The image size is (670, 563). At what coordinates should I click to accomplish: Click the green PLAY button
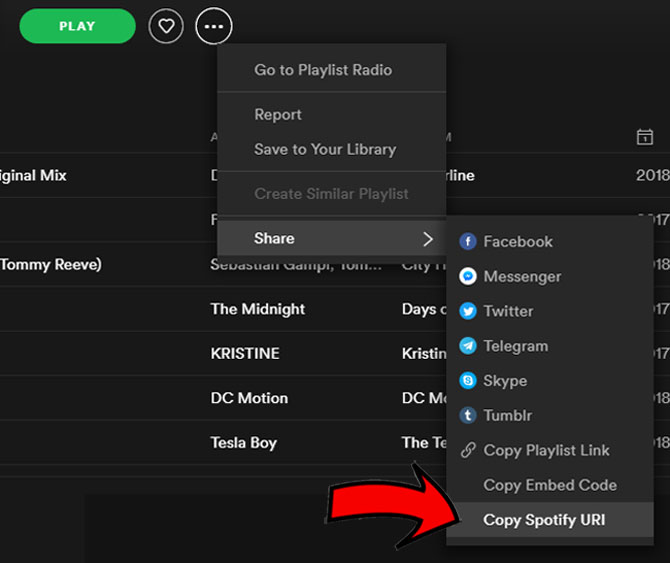point(77,26)
